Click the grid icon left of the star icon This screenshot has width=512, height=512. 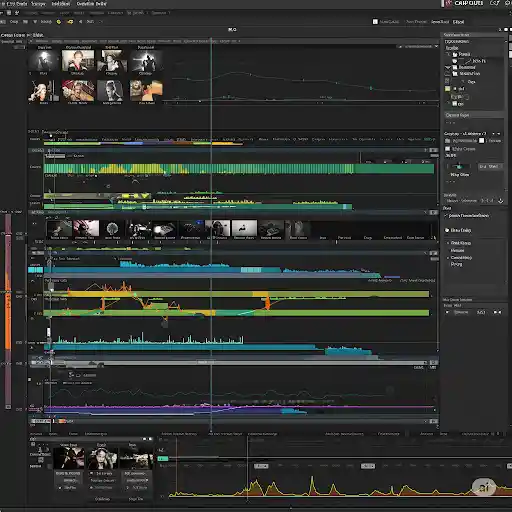click(x=9, y=13)
